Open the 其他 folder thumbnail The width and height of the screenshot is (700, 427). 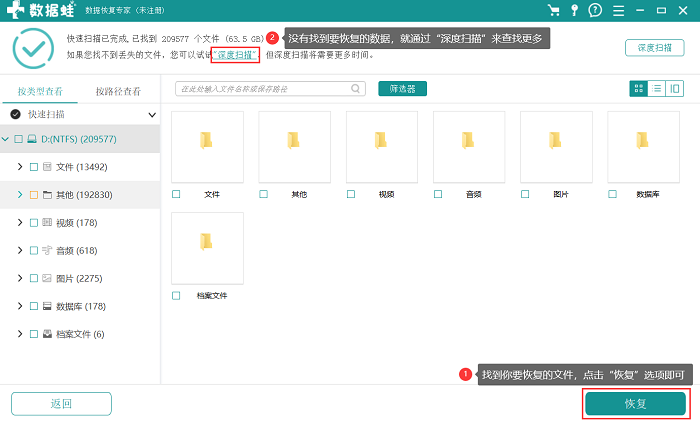click(295, 147)
